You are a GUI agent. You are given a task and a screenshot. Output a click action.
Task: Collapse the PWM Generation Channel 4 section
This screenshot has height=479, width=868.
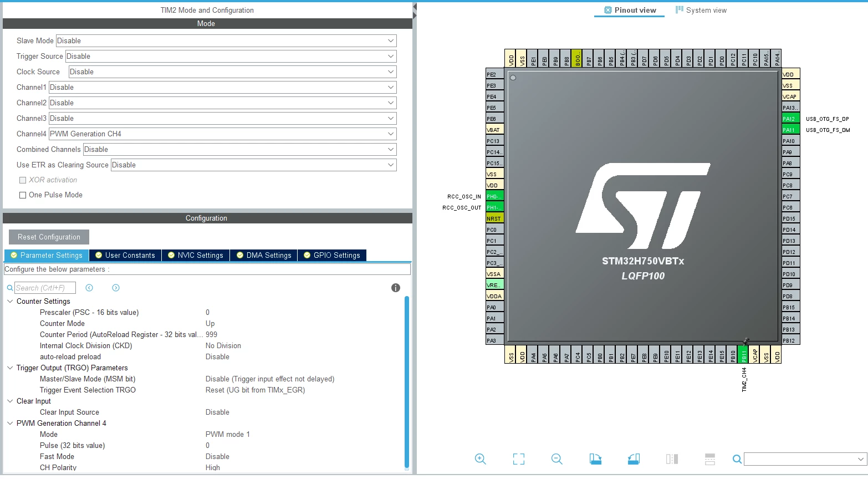pyautogui.click(x=10, y=424)
